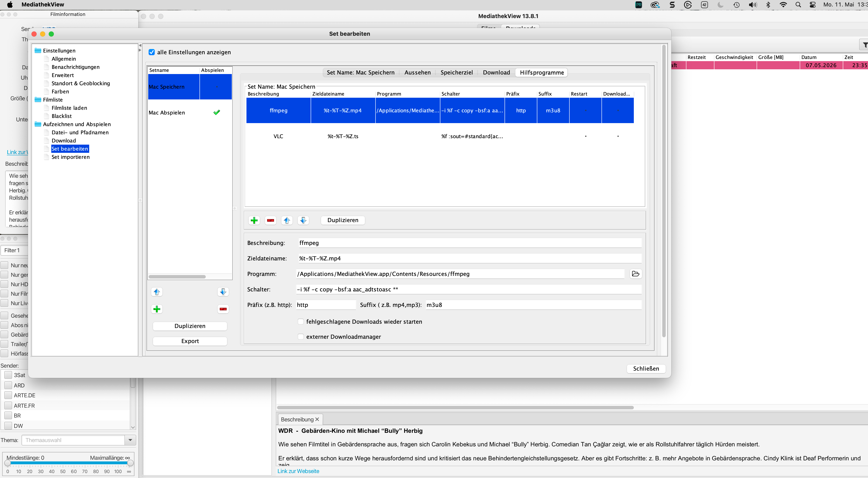Open the MediathekView app menu
868x478 pixels.
[43, 5]
